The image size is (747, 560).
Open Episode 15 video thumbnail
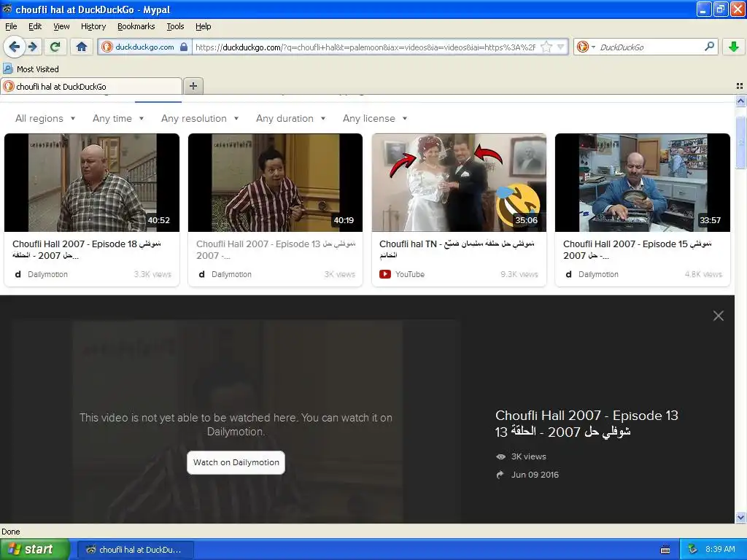(x=642, y=183)
